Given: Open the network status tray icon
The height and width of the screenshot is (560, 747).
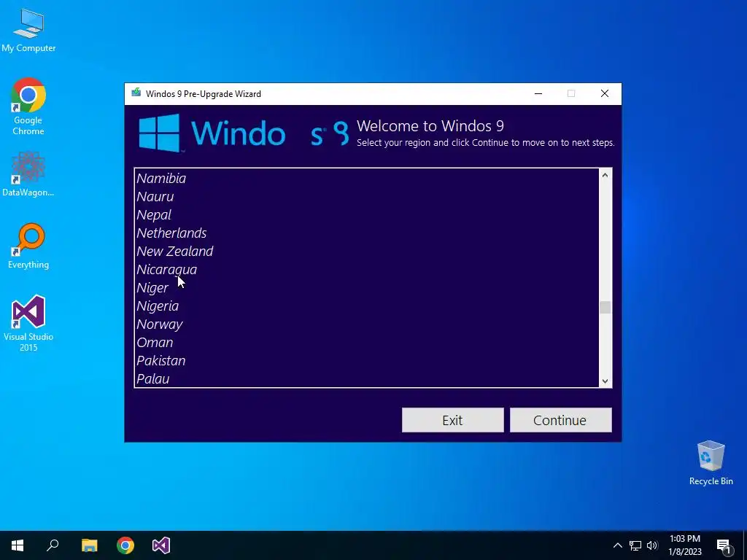Looking at the screenshot, I should coord(635,545).
